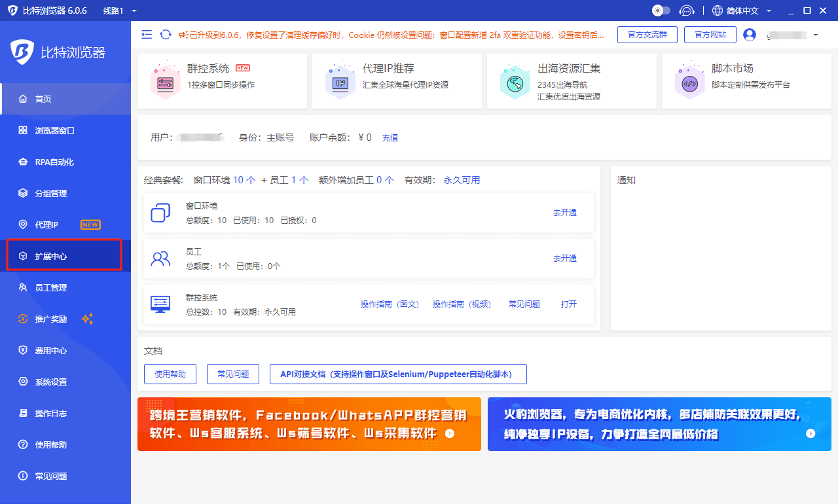Click 打开 in the 群控系统 row
This screenshot has height=504, width=838.
tap(569, 304)
